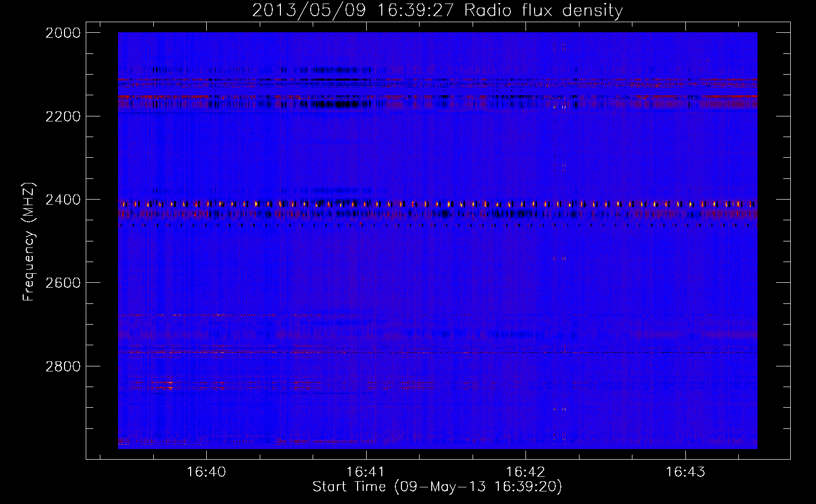
Task: Select the 2600 frequency tick label
Action: [63, 283]
